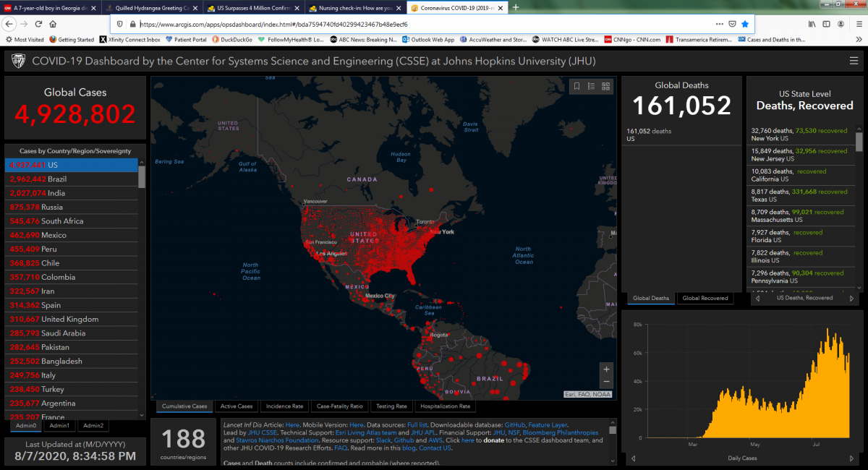Go to next panel after US Deaths, Recovered

click(x=852, y=298)
